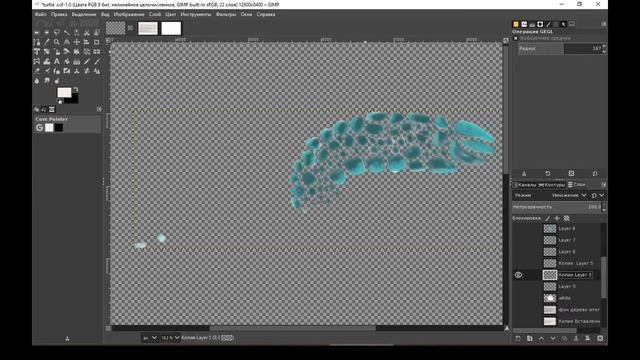Select the Blur/Sharpen drop tool
640x360 pixels.
pyautogui.click(x=37, y=80)
